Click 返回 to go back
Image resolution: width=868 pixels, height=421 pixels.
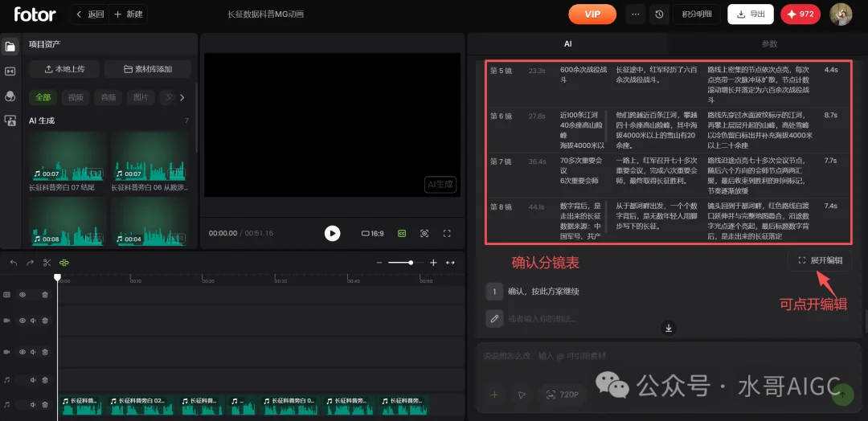90,14
